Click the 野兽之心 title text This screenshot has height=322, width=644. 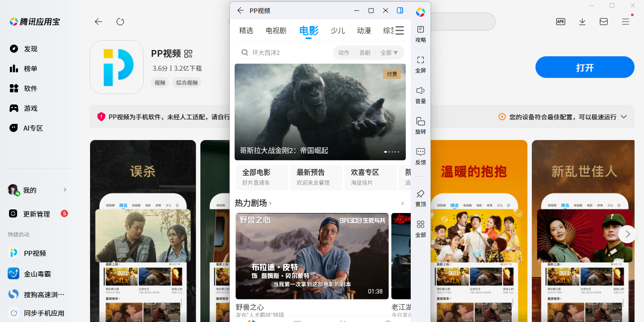click(x=250, y=307)
